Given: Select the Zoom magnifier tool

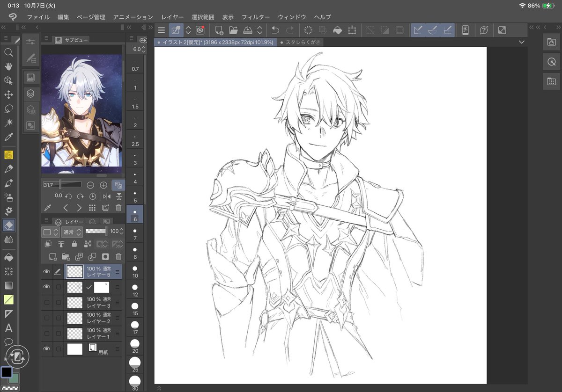Looking at the screenshot, I should 8,52.
